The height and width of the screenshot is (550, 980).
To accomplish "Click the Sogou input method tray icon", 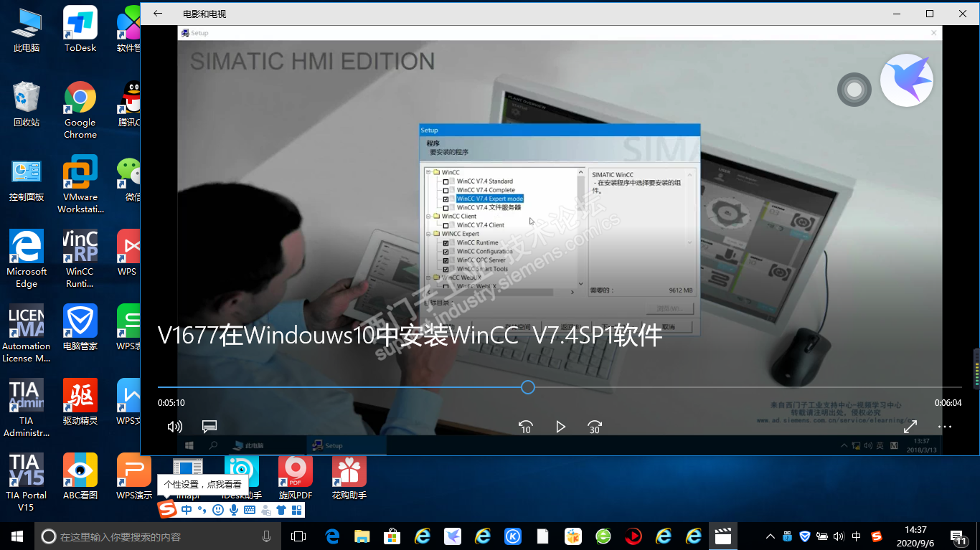I will 877,536.
